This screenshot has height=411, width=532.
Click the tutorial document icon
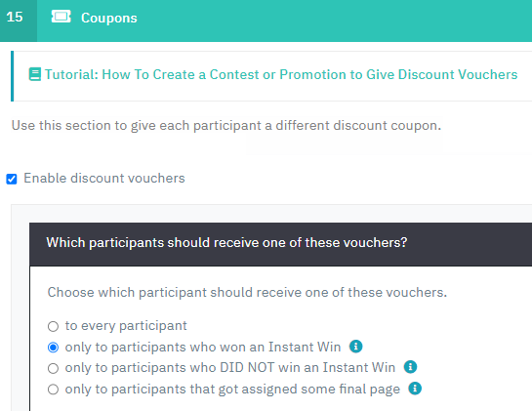[34, 74]
